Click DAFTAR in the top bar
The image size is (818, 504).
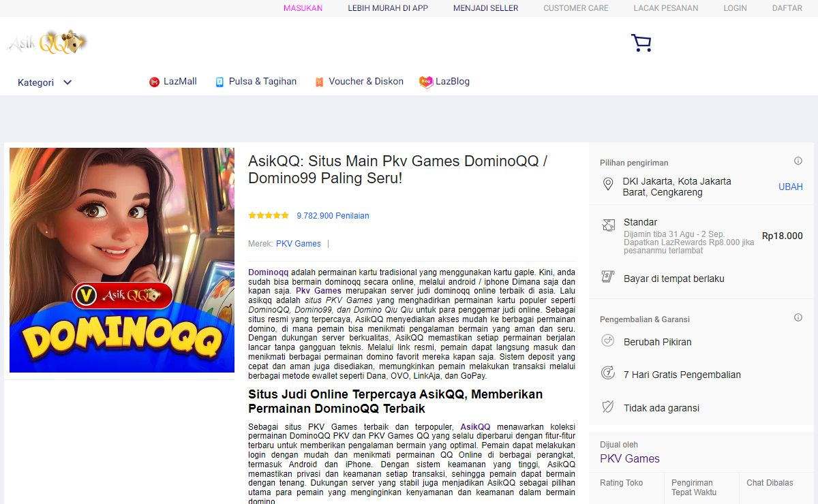(x=787, y=8)
